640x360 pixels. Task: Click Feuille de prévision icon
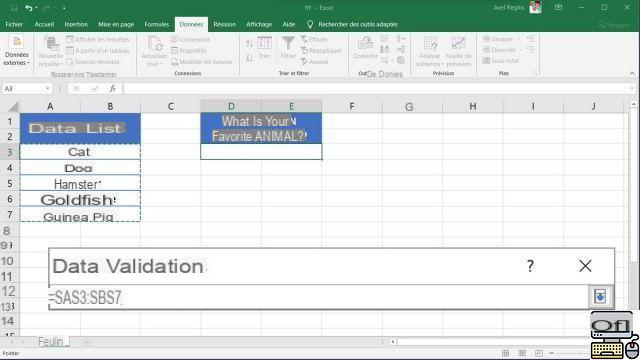[x=458, y=51]
